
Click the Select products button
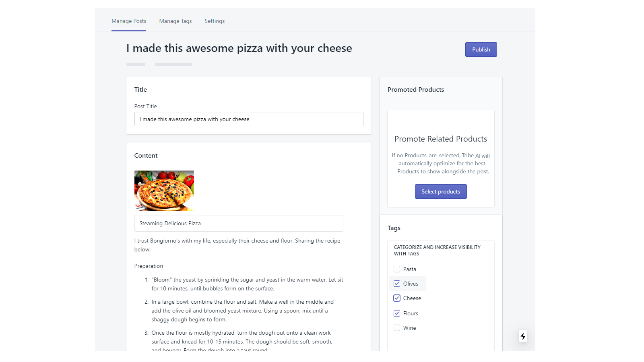click(x=441, y=191)
